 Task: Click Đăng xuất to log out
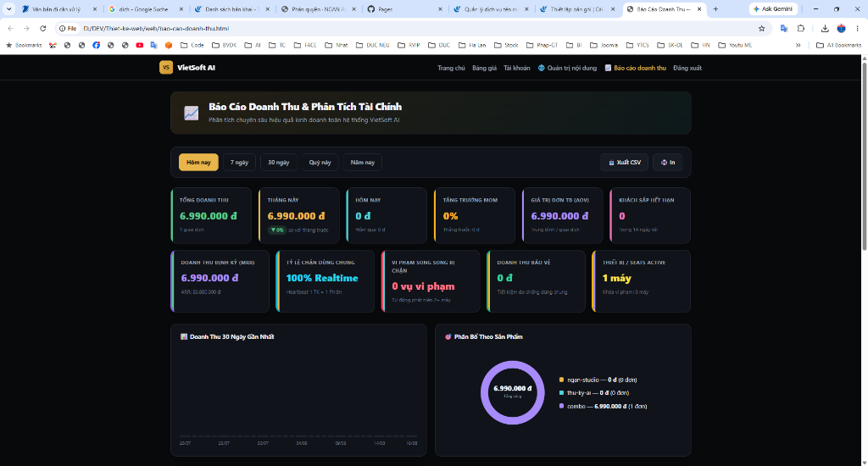pos(687,68)
